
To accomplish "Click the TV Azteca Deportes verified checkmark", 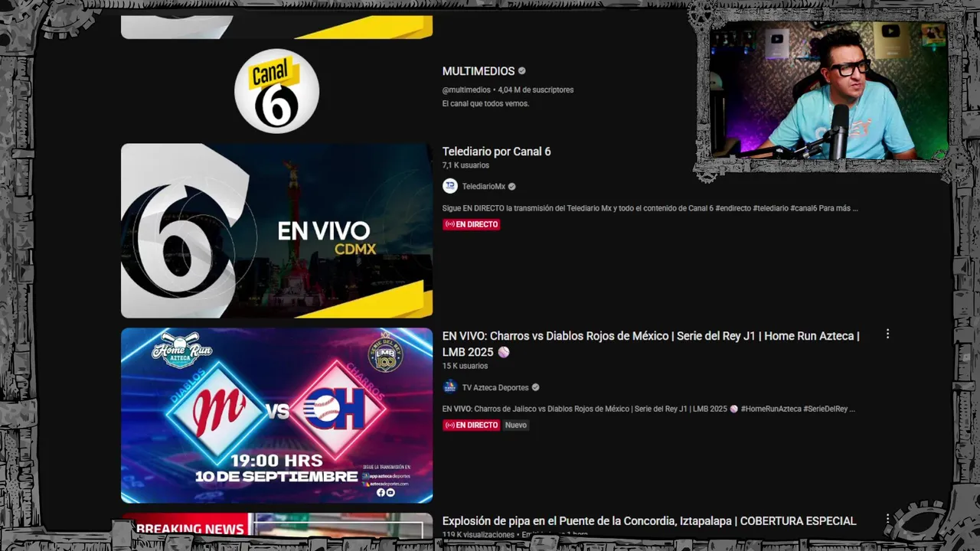I will coord(536,387).
